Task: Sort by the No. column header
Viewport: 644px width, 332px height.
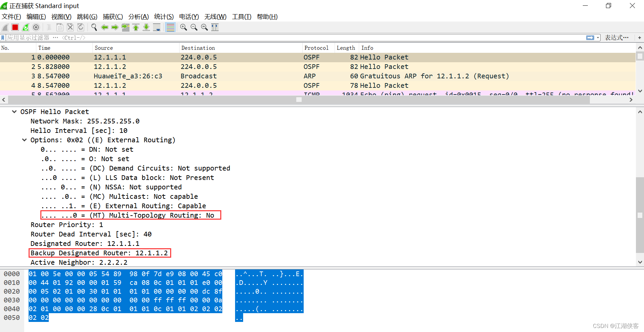Action: pos(18,48)
